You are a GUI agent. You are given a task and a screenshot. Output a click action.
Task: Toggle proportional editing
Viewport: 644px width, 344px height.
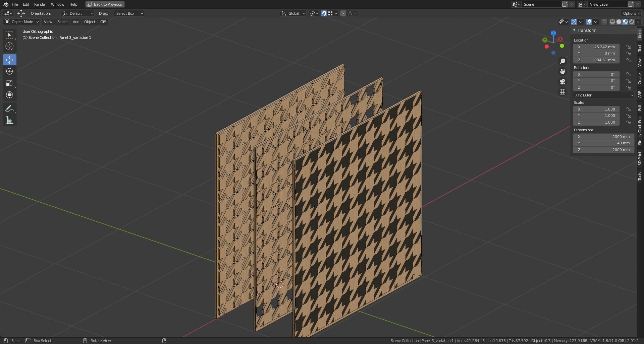tap(343, 13)
